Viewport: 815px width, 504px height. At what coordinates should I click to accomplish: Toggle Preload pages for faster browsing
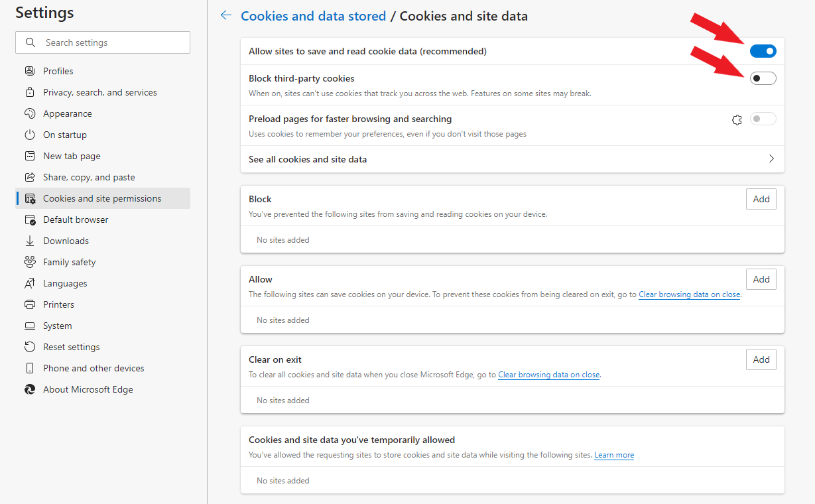(763, 119)
